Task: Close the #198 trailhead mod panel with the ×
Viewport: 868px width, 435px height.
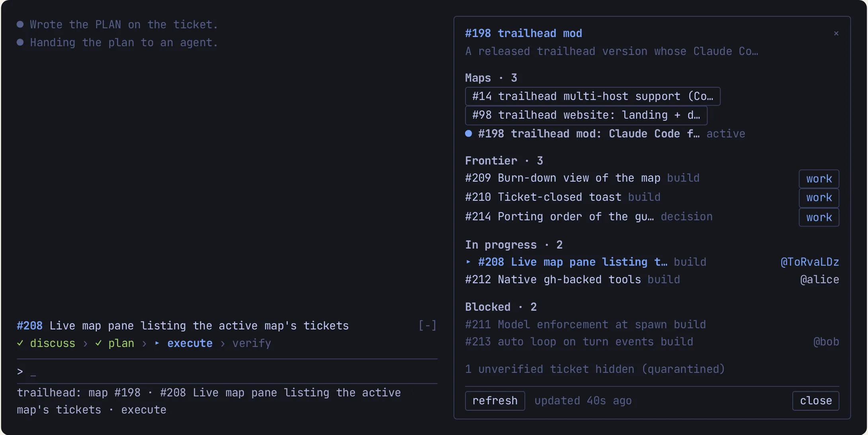Action: coord(836,33)
